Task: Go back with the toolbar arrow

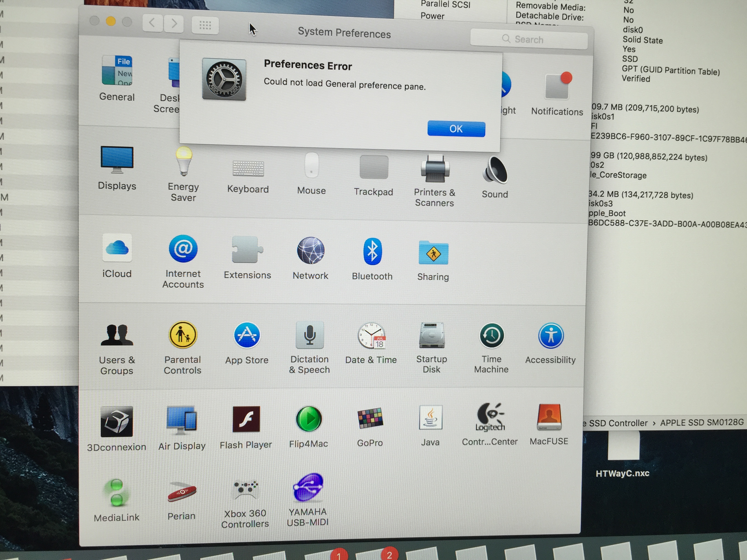Action: 153,23
